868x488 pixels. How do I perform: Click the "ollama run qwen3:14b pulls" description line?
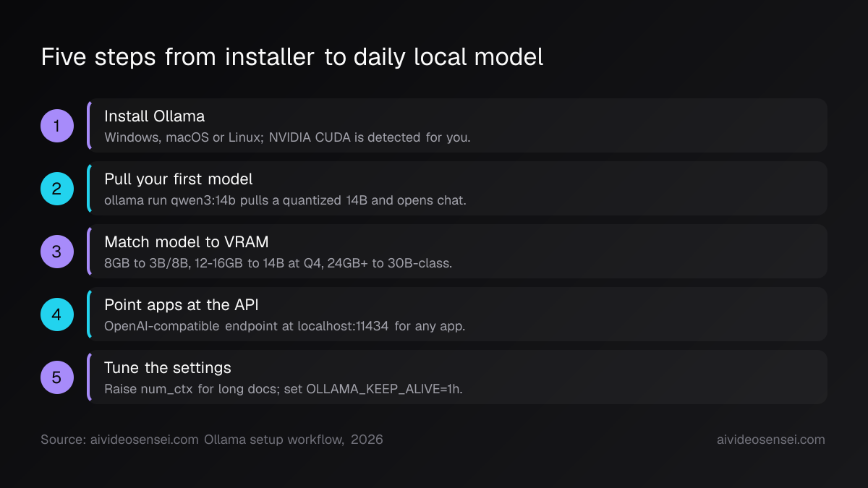point(286,200)
